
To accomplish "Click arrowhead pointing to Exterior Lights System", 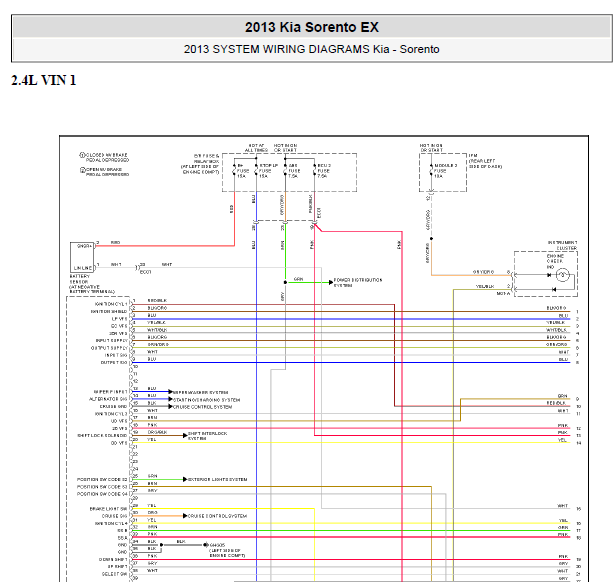I will pyautogui.click(x=185, y=479).
